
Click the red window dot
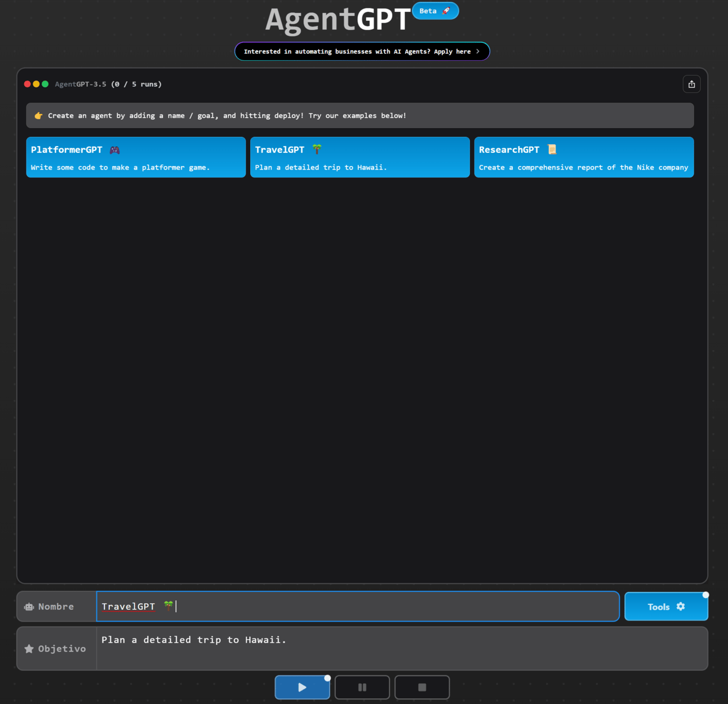point(27,84)
